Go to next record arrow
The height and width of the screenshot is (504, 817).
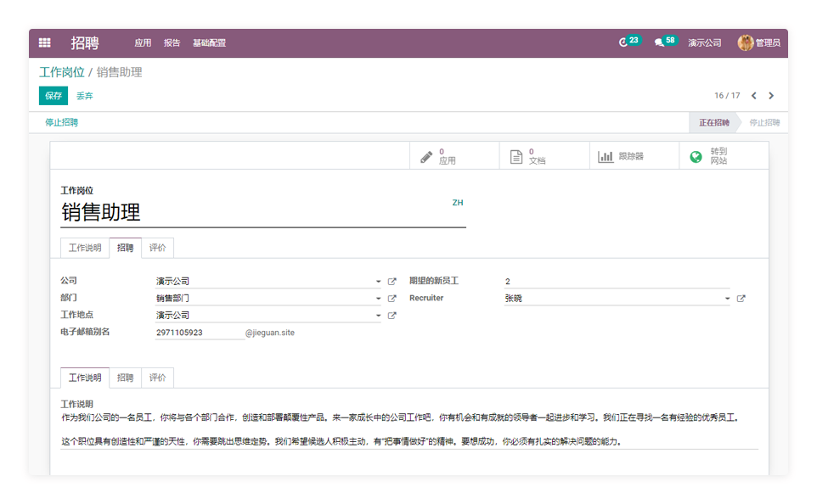(x=771, y=96)
